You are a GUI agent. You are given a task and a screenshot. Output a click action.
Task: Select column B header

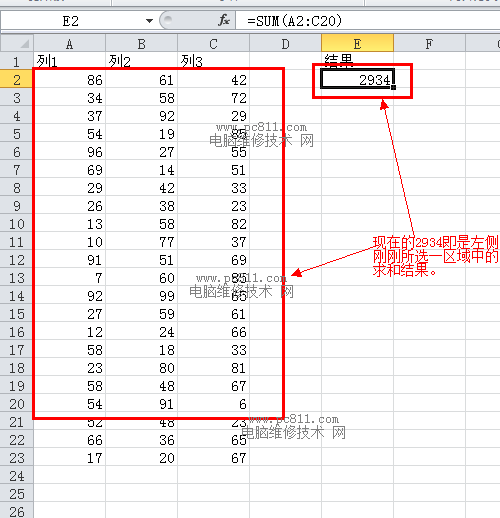click(x=141, y=44)
